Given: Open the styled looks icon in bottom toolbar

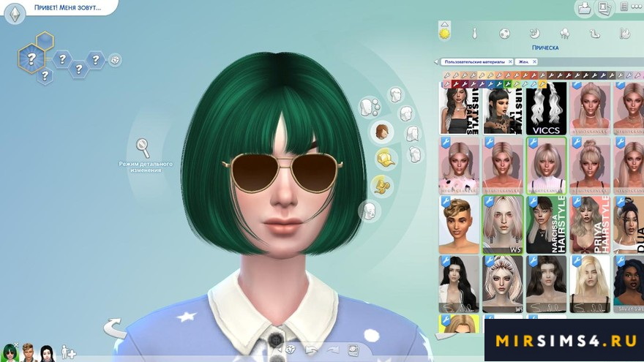Looking at the screenshot, I should pos(353,350).
